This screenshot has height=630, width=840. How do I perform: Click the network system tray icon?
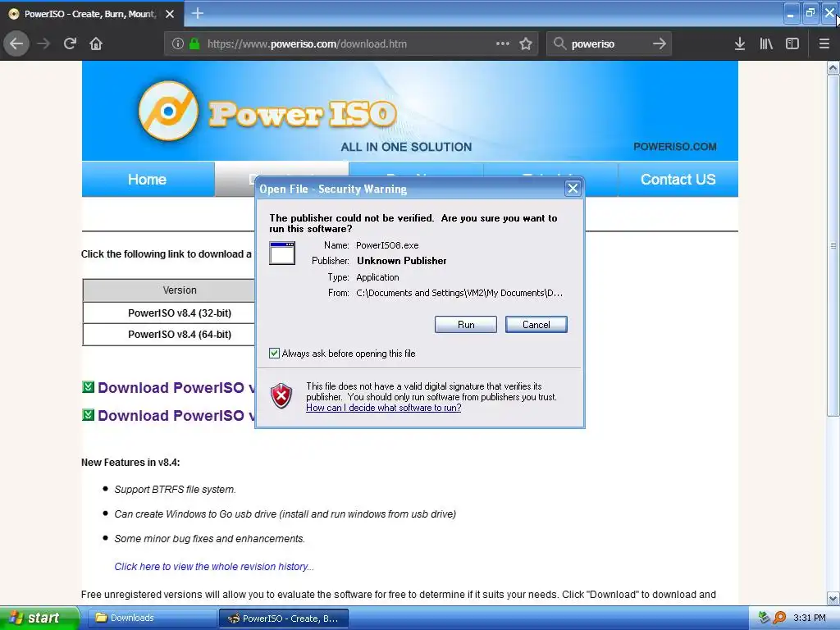pyautogui.click(x=764, y=618)
